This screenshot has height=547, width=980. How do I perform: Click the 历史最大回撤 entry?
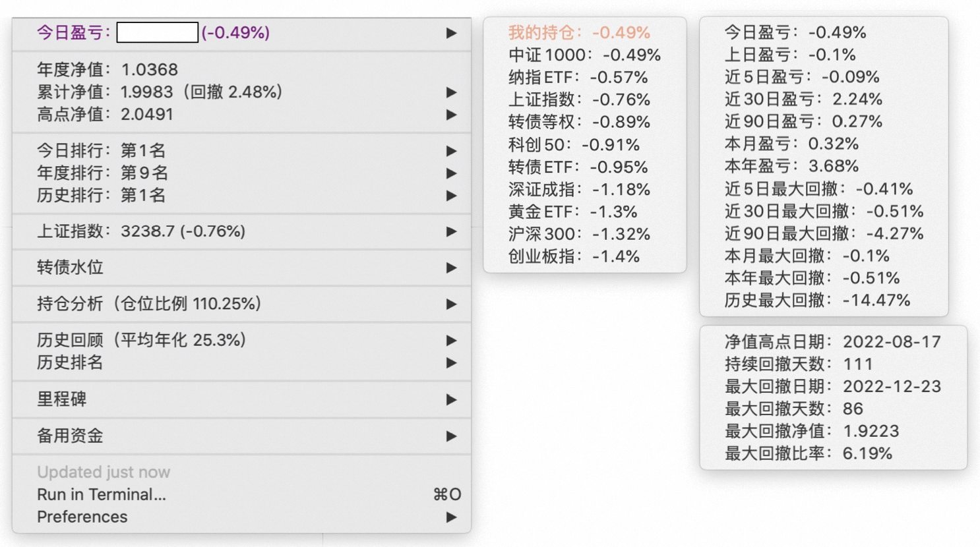coord(816,301)
